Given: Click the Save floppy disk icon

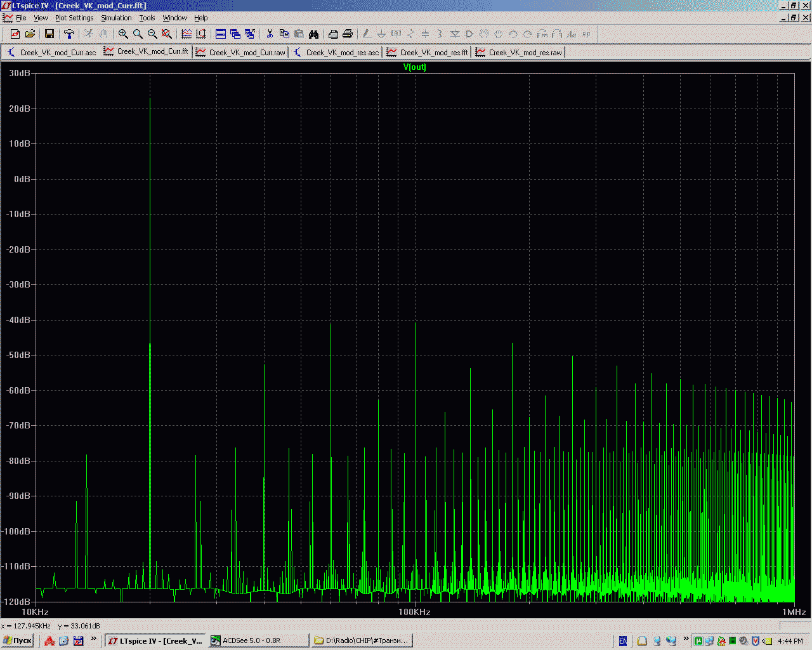Looking at the screenshot, I should coord(49,34).
